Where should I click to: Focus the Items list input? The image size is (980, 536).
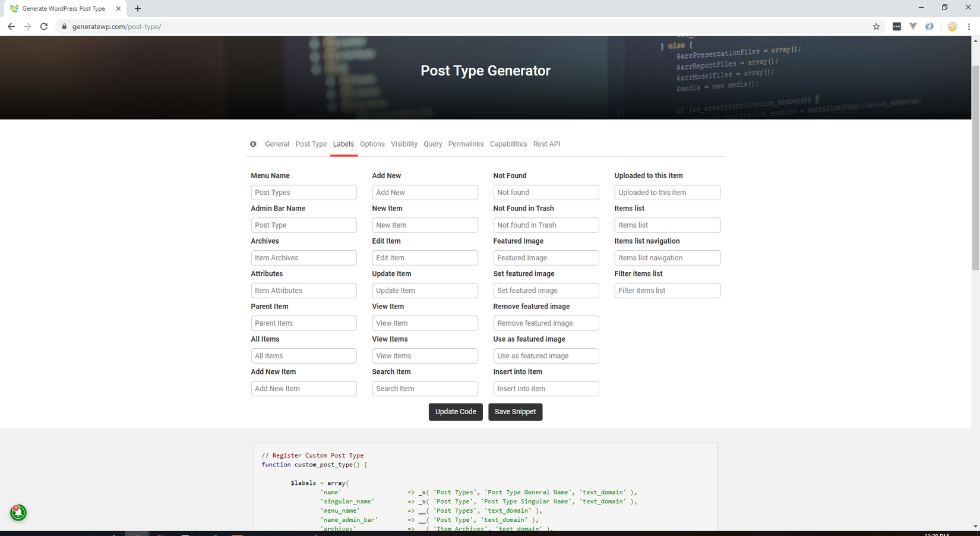(667, 225)
